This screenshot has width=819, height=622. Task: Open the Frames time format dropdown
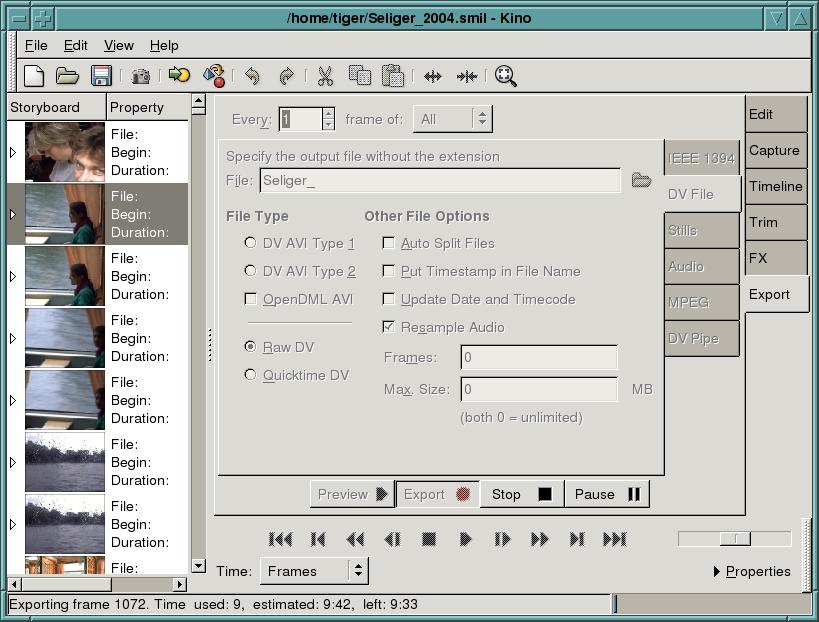click(x=313, y=570)
